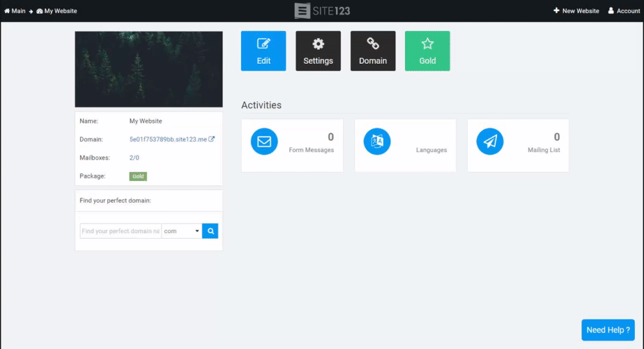
Task: Expand the com domain extension dropdown
Action: coord(182,231)
